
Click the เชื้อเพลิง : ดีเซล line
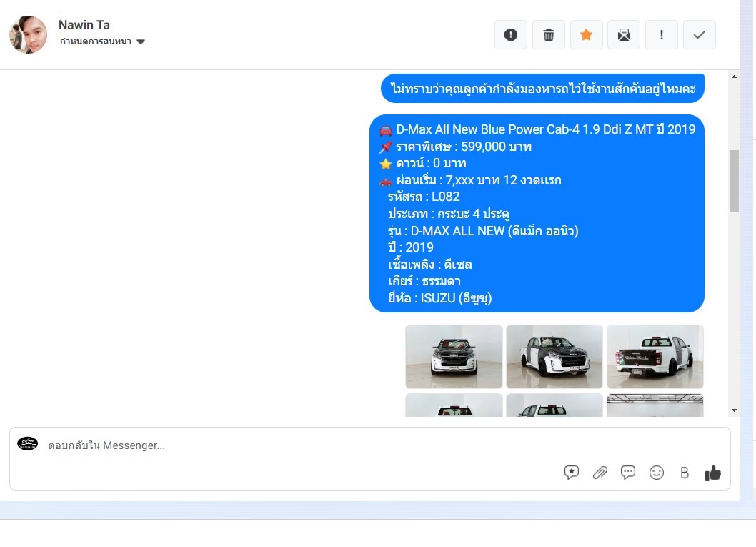429,265
